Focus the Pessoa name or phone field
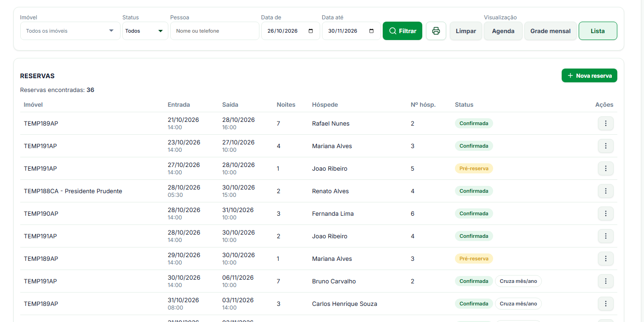This screenshot has width=644, height=322. pos(215,31)
